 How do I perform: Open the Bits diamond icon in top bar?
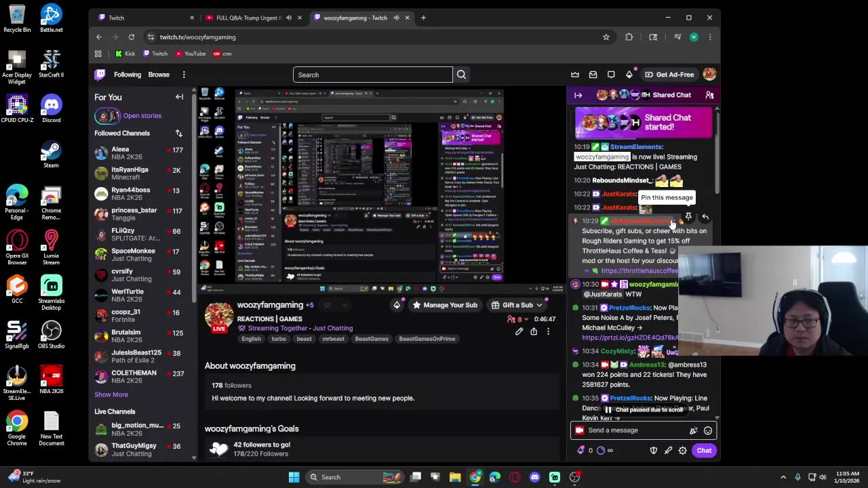(629, 75)
